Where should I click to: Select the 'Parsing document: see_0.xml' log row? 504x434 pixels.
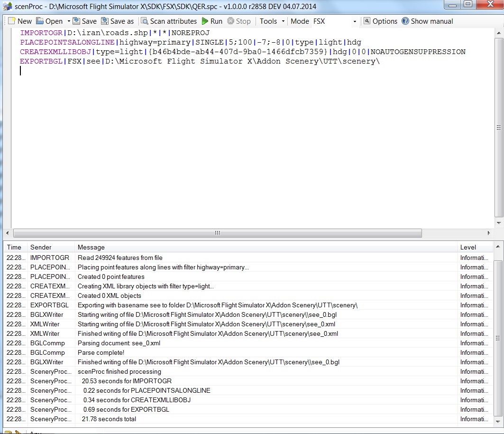point(248,343)
